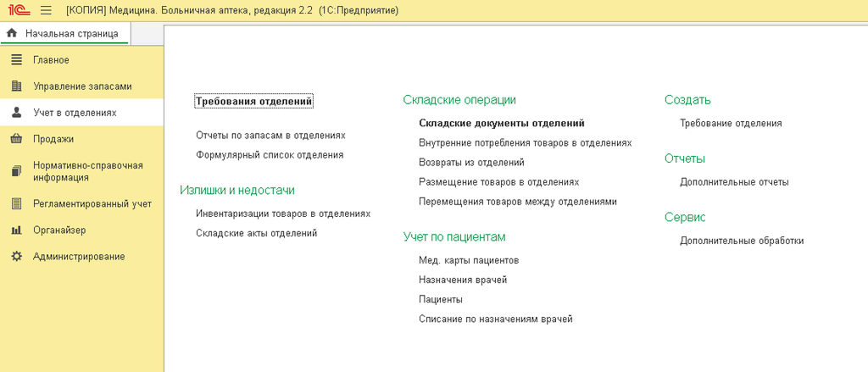Viewport: 868px width, 372px height.
Task: Click the Администрирование gear icon
Action: pyautogui.click(x=16, y=256)
